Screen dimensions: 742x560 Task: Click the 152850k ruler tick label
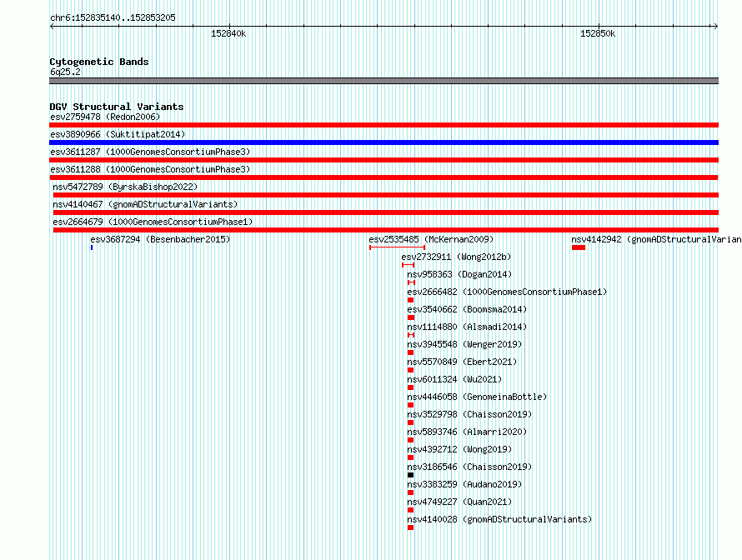598,33
